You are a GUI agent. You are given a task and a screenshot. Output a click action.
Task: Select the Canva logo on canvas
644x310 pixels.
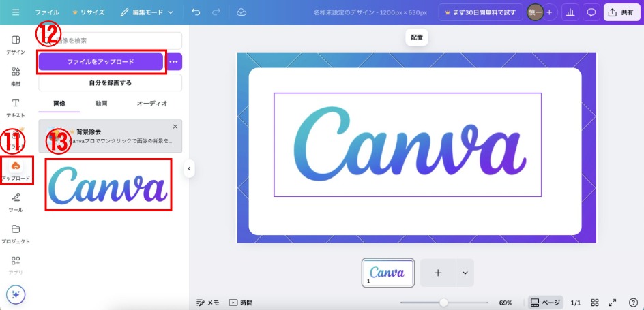(x=407, y=144)
